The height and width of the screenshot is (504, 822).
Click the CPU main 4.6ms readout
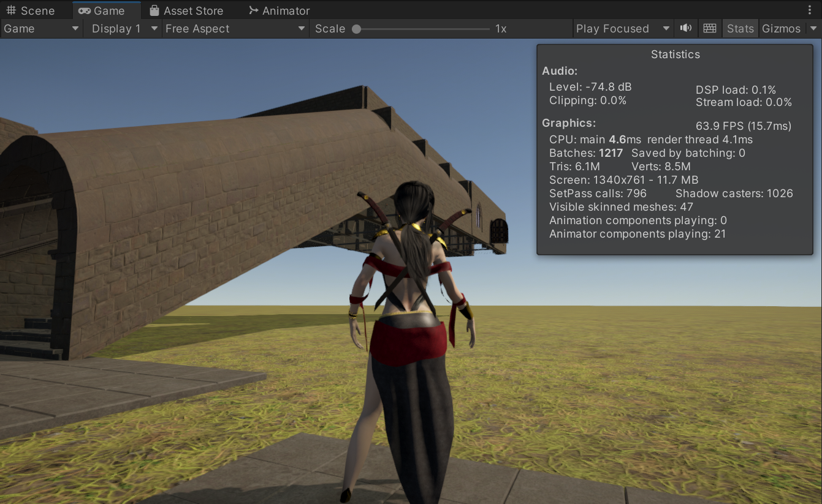click(595, 140)
